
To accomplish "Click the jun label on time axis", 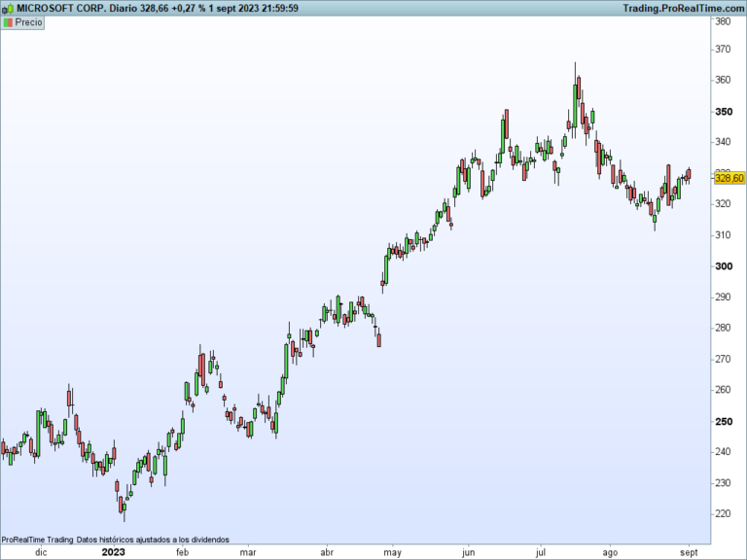I will pos(468,552).
